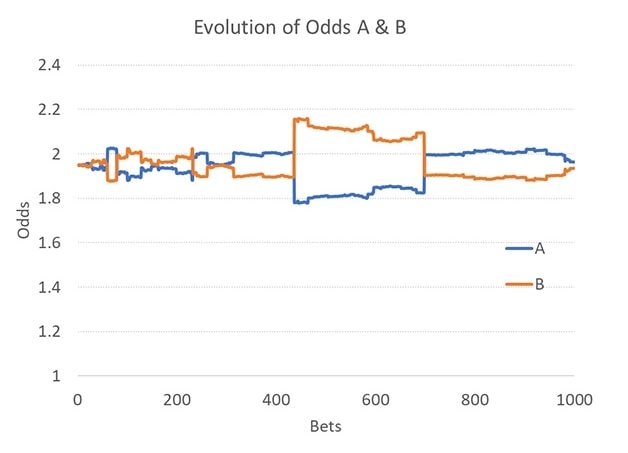Select the 600 label on the Bets axis

[x=376, y=400]
